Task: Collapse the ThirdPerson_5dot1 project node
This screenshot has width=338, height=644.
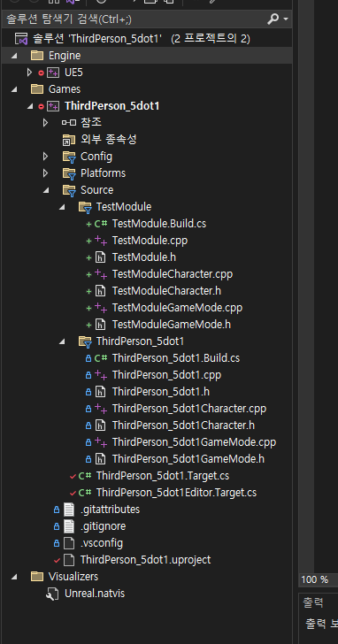Action: point(29,106)
